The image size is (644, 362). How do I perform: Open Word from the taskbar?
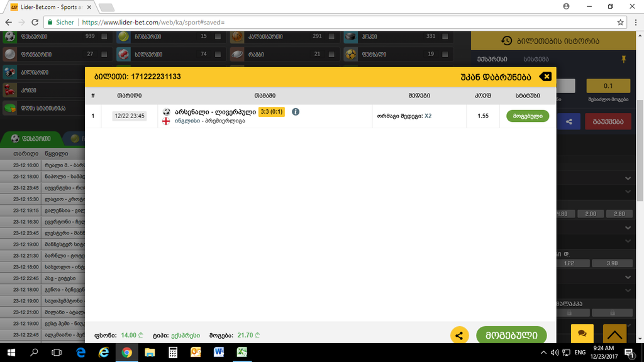[219, 352]
